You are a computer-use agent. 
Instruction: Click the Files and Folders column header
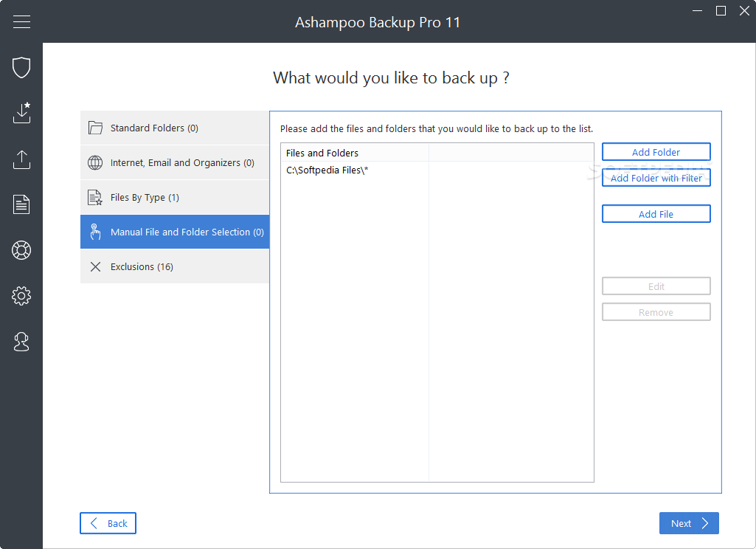point(355,153)
